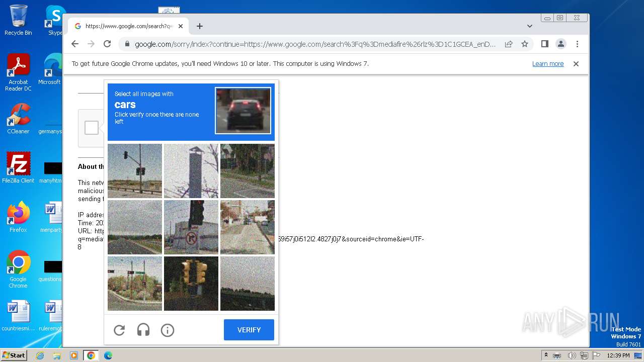Select captcha tile with yellow traffic lights

(191, 284)
